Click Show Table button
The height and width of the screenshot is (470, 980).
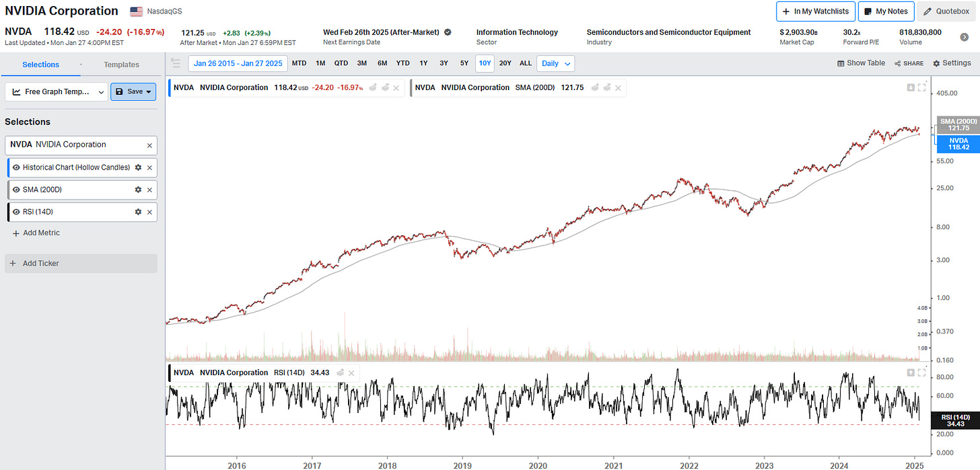861,63
